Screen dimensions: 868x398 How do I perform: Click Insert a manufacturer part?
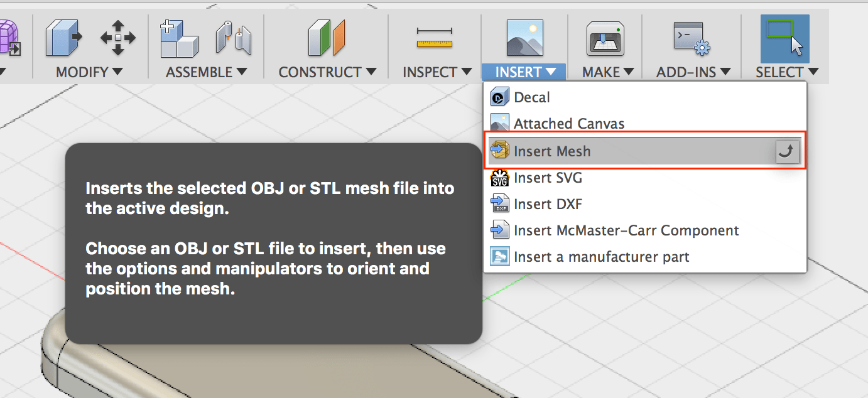(x=601, y=256)
